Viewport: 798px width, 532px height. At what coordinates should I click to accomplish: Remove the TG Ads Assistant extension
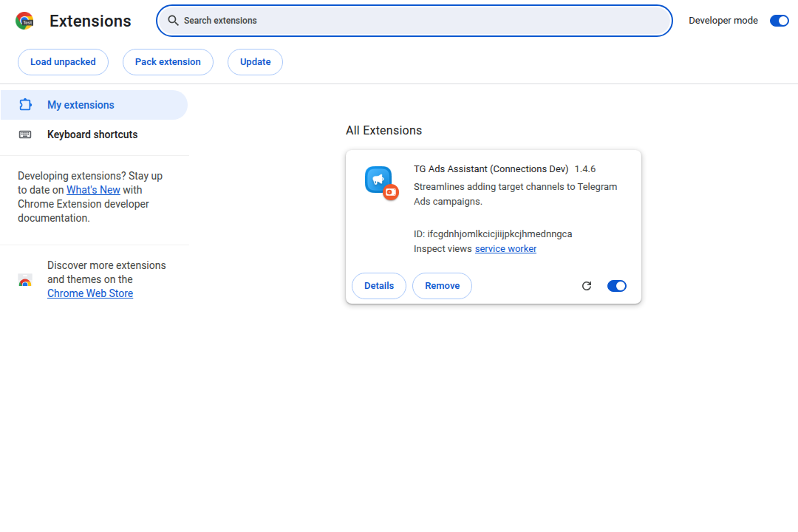(443, 286)
